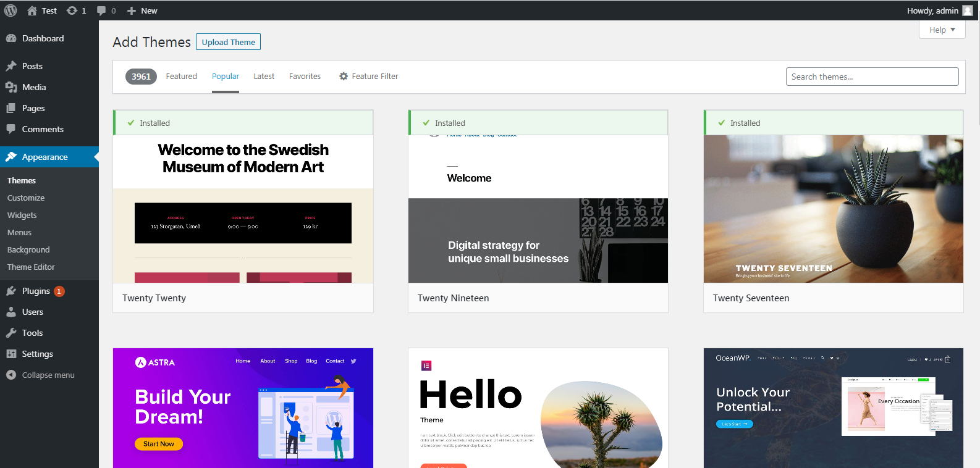Image resolution: width=980 pixels, height=468 pixels.
Task: Switch to the Latest tab
Action: point(264,77)
